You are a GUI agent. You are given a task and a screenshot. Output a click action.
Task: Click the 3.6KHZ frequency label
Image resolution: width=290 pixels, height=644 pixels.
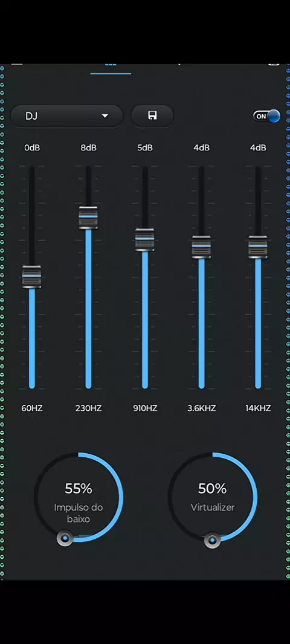pyautogui.click(x=201, y=408)
